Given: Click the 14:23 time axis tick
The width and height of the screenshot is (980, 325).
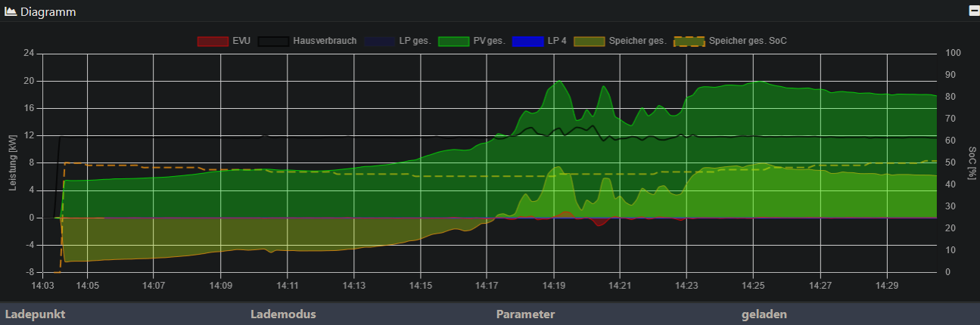Looking at the screenshot, I should [x=686, y=286].
